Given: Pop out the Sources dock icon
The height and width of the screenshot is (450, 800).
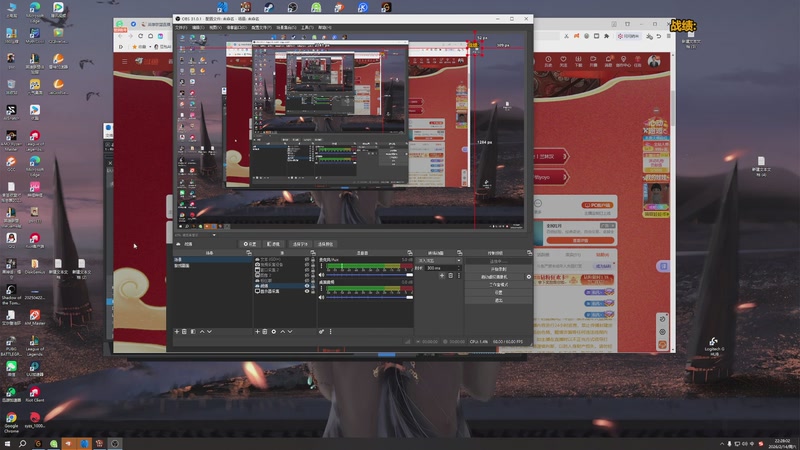Looking at the screenshot, I should pyautogui.click(x=313, y=253).
